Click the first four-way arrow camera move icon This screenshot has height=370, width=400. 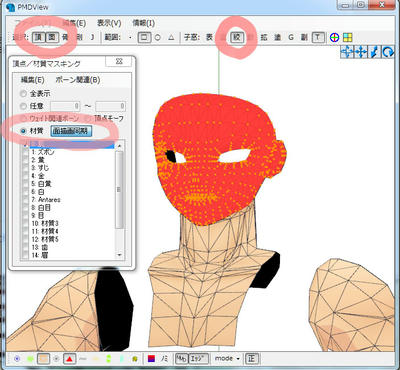pyautogui.click(x=347, y=52)
